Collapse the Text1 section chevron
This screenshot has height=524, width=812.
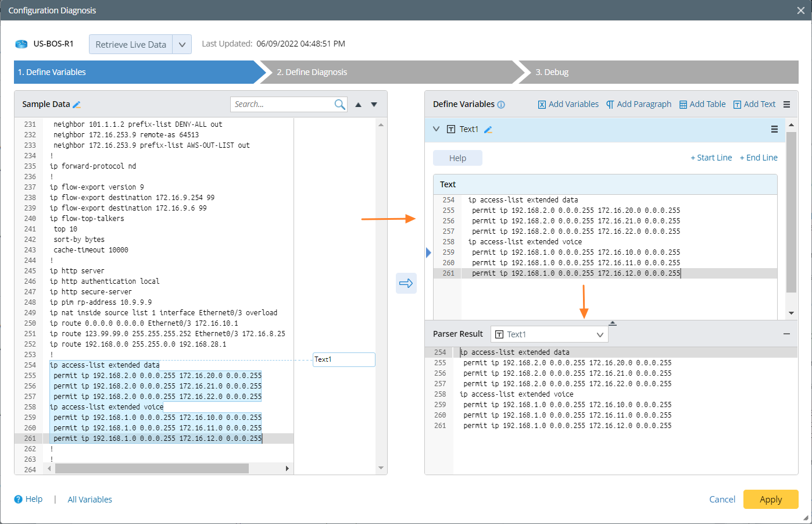437,129
